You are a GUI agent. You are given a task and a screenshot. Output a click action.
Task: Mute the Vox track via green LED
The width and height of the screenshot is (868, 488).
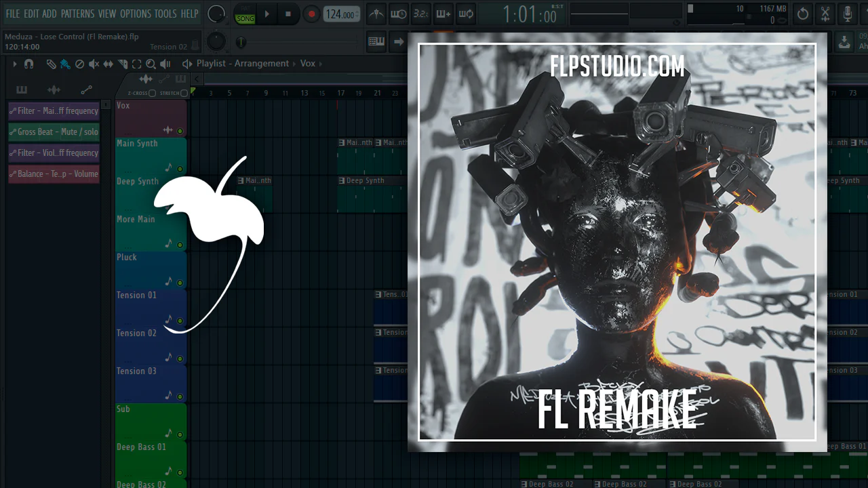(x=180, y=131)
